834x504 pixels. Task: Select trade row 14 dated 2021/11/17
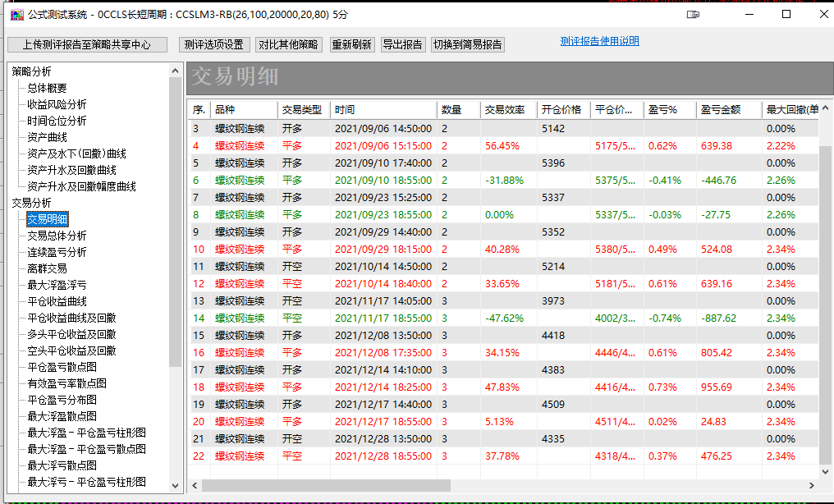coord(504,318)
